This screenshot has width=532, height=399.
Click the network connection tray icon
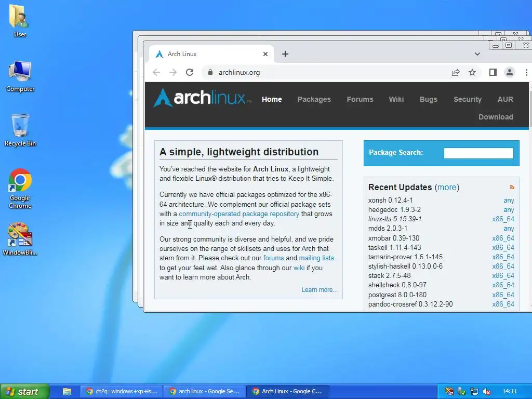click(474, 392)
